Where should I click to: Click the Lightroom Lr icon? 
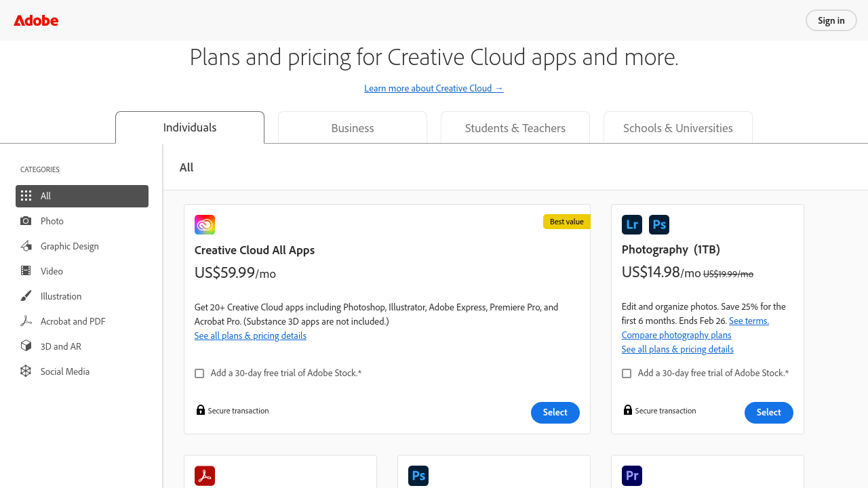[x=632, y=224]
